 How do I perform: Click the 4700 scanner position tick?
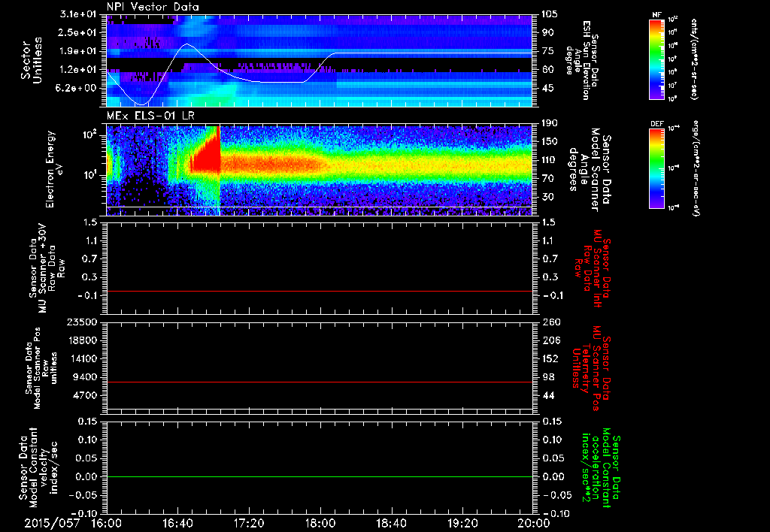pyautogui.click(x=86, y=395)
